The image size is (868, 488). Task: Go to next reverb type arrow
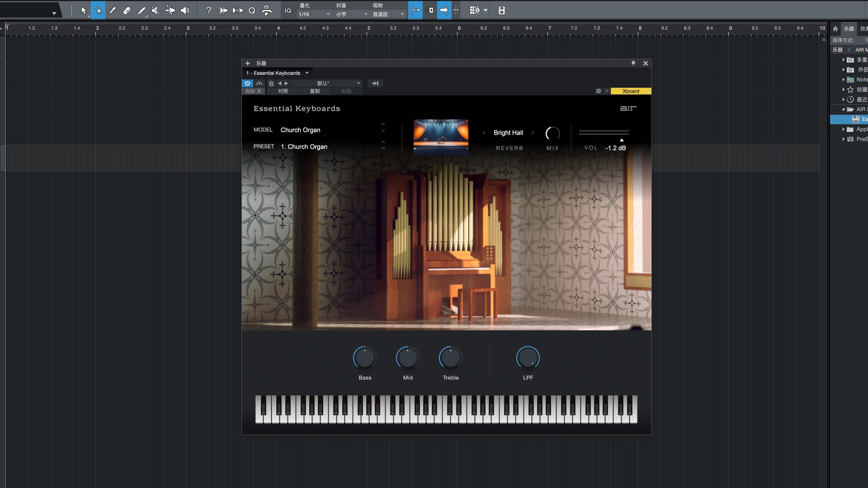533,133
